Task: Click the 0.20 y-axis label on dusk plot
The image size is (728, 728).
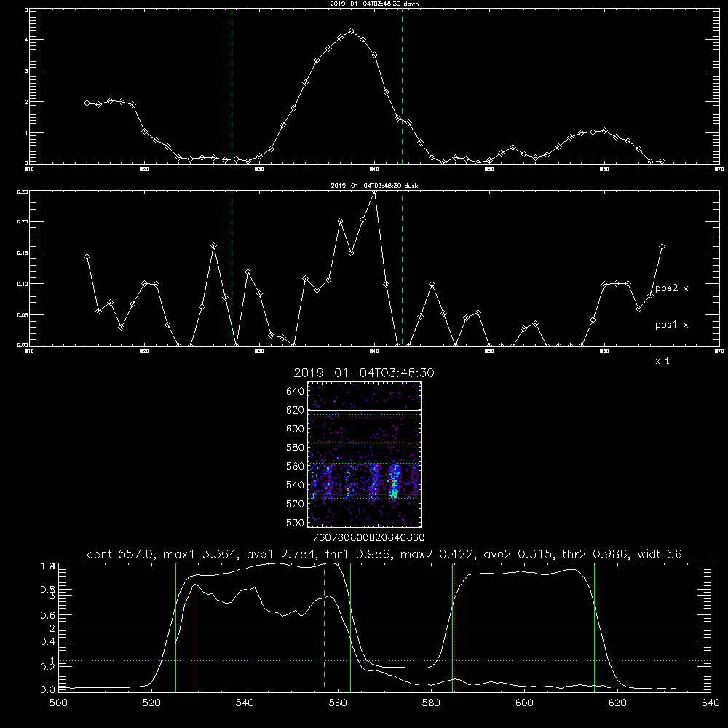Action: click(23, 222)
